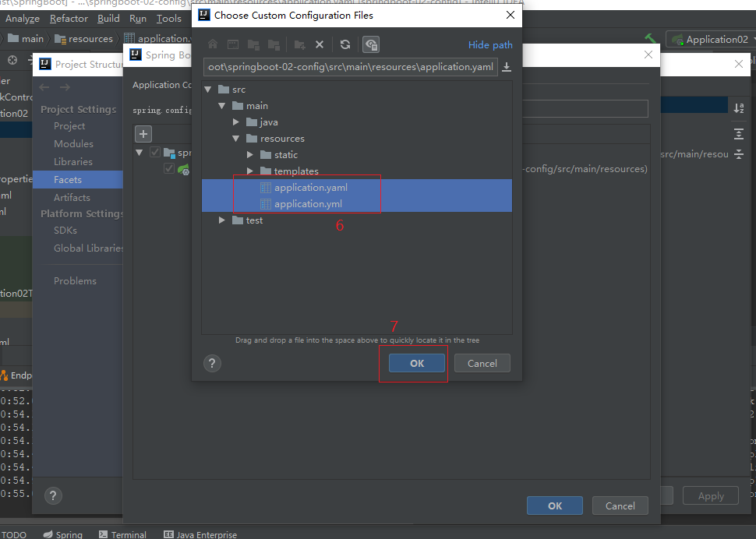Collapse the resources folder in the tree
Image resolution: width=756 pixels, height=539 pixels.
pyautogui.click(x=236, y=139)
